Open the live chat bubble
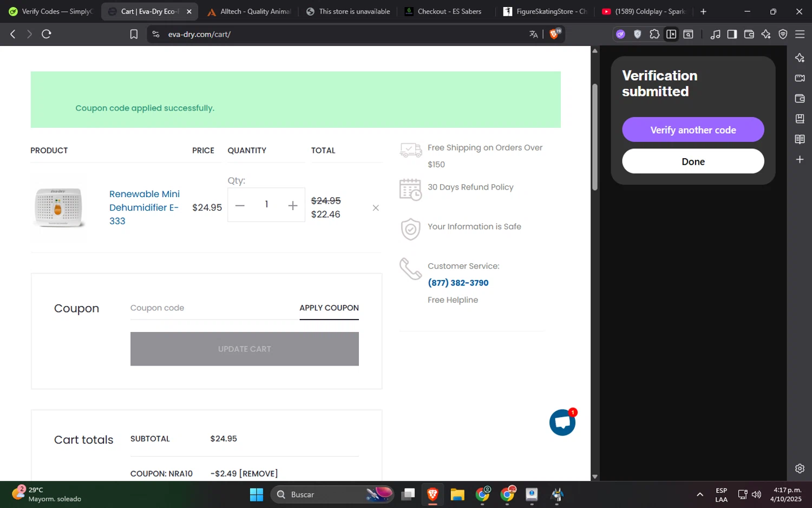Viewport: 812px width, 508px height. [562, 422]
